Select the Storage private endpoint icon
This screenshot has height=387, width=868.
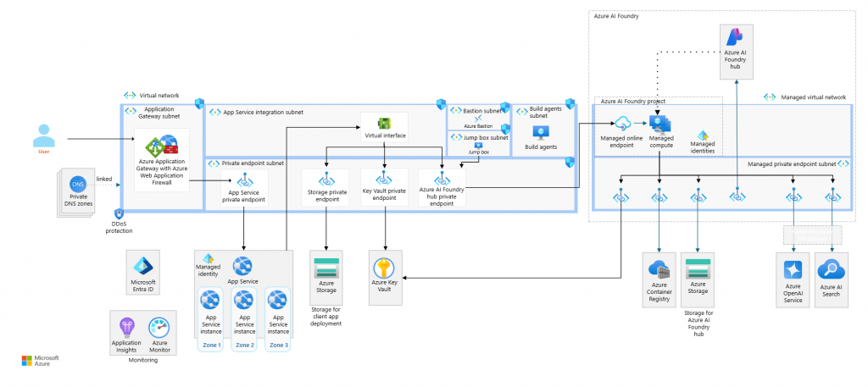[326, 180]
